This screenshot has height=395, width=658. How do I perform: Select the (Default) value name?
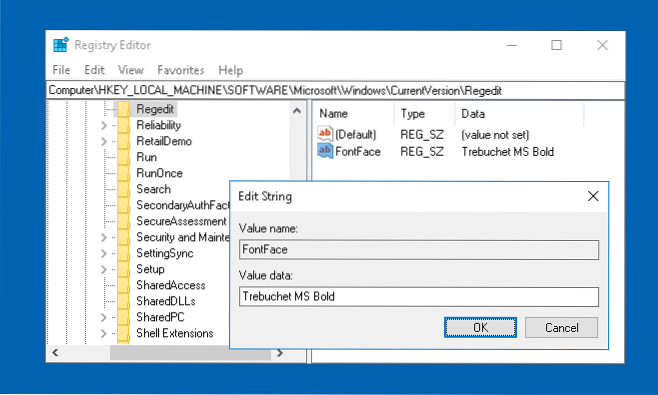click(x=356, y=135)
